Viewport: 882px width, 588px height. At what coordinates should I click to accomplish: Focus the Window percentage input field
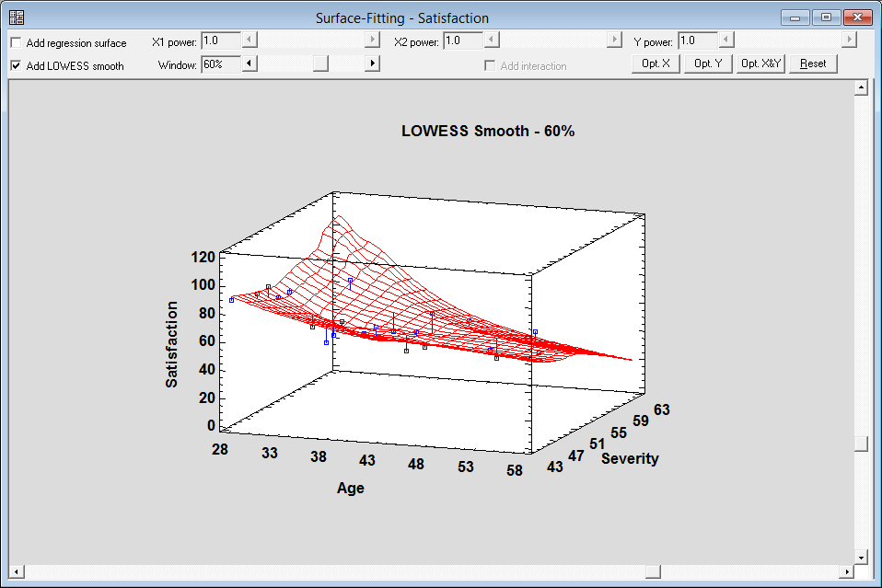point(220,64)
